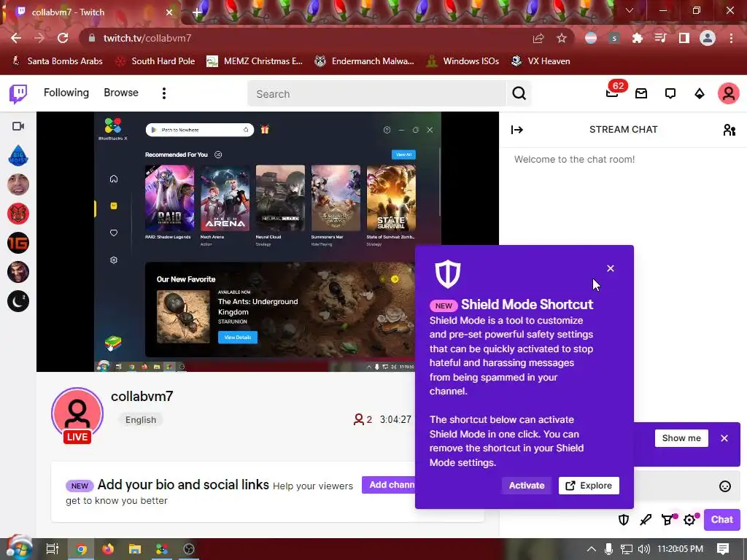This screenshot has height=560, width=747.
Task: Open the Windows ISOs bookmark
Action: [462, 61]
